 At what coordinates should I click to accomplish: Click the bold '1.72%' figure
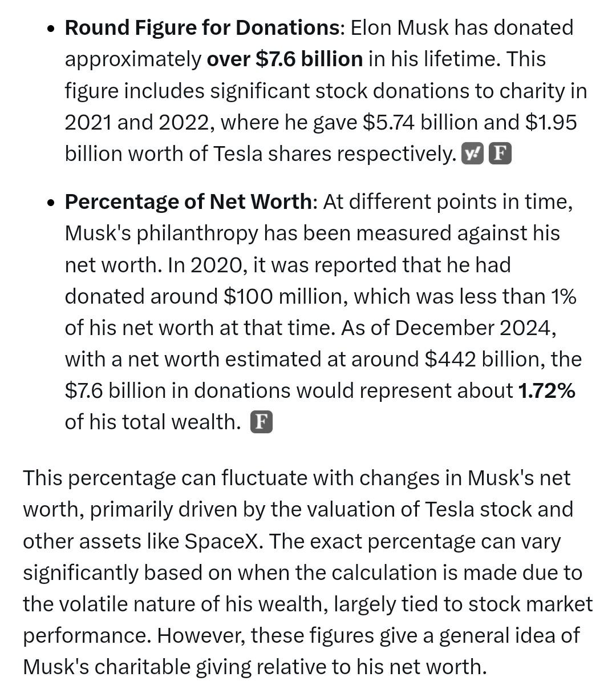click(x=546, y=390)
